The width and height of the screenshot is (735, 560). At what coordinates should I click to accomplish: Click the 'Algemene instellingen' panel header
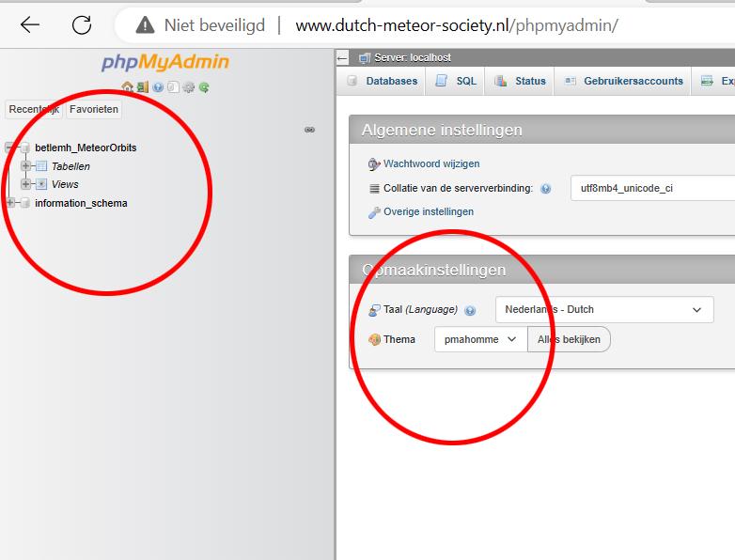tap(542, 130)
